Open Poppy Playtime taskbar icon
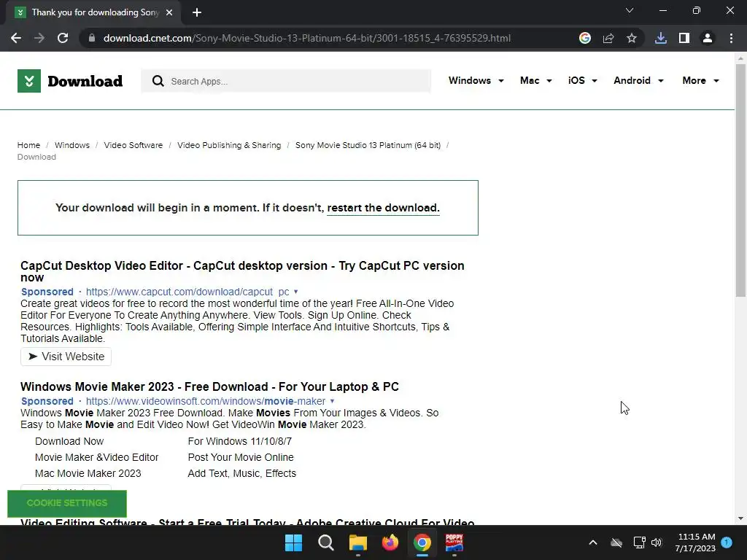 coord(454,542)
